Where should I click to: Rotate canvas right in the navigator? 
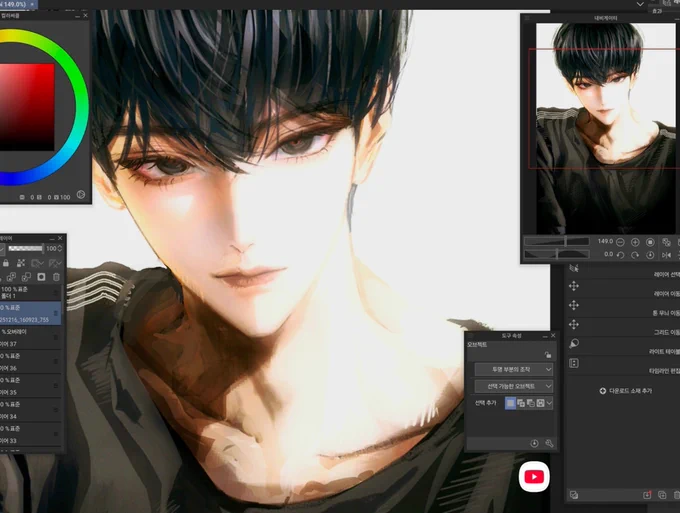tap(635, 255)
